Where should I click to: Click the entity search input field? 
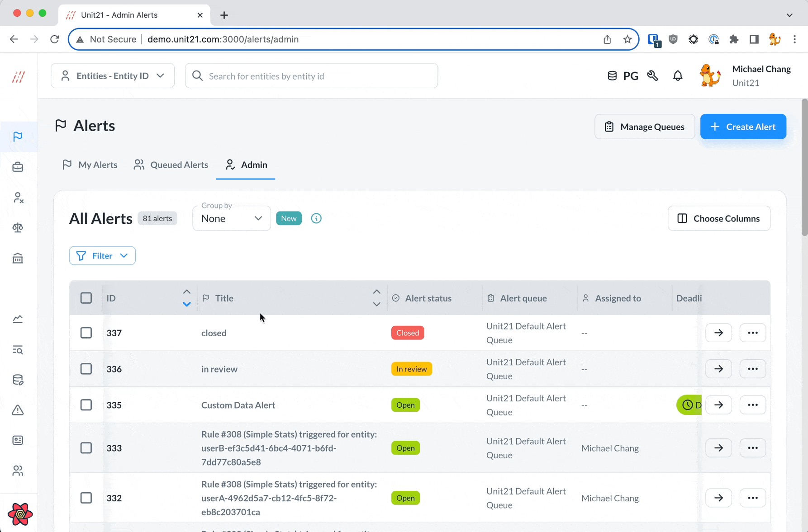pyautogui.click(x=311, y=75)
